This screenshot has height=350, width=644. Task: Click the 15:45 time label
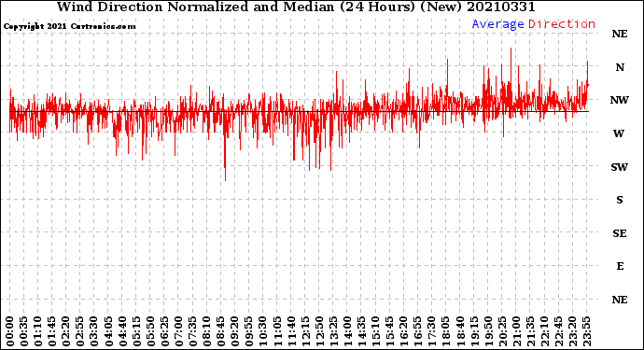tap(390, 331)
